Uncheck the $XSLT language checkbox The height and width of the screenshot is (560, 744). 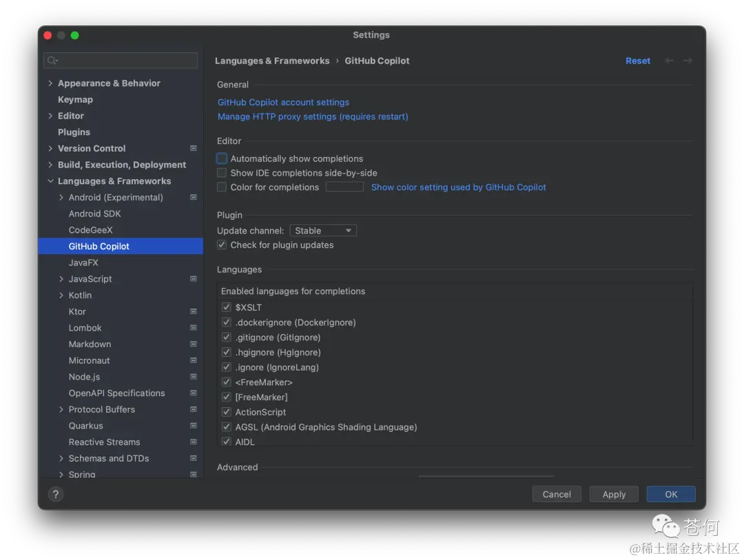227,307
